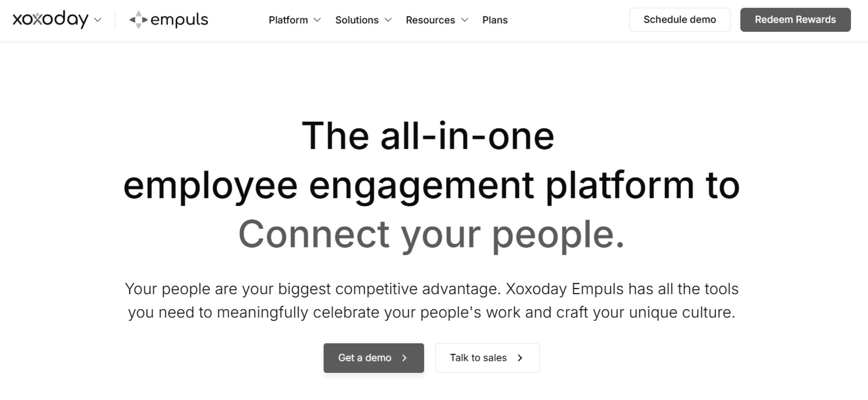Click the arrow icon in Talk to sales

[520, 358]
